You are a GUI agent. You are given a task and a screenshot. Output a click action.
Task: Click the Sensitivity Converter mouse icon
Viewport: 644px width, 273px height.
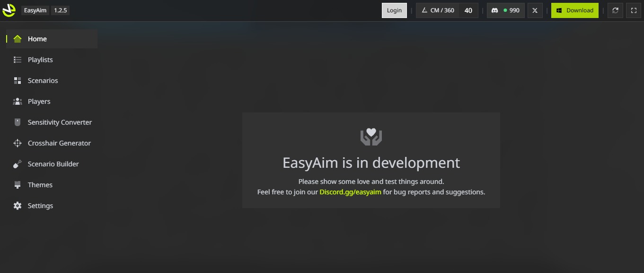[18, 122]
